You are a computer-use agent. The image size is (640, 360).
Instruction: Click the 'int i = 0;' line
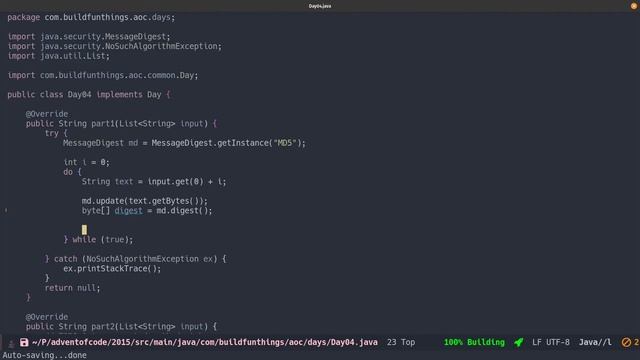click(87, 162)
